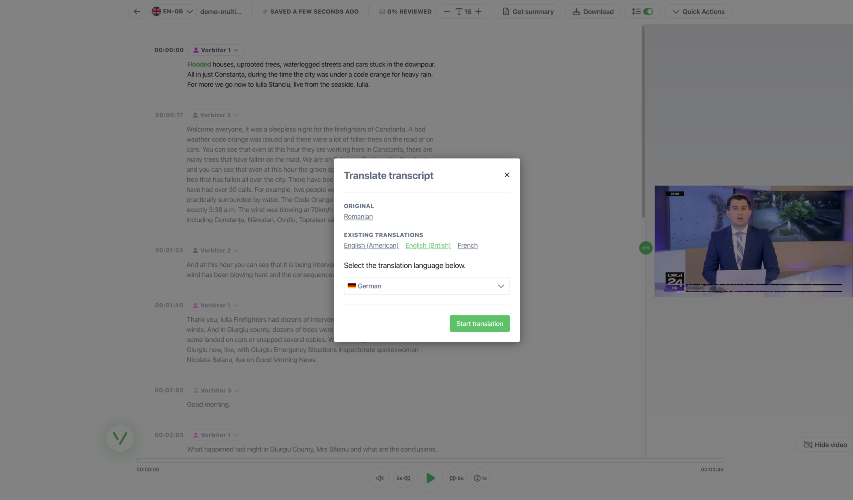Increase font size with the plus icon
853x500 pixels.
coord(478,11)
